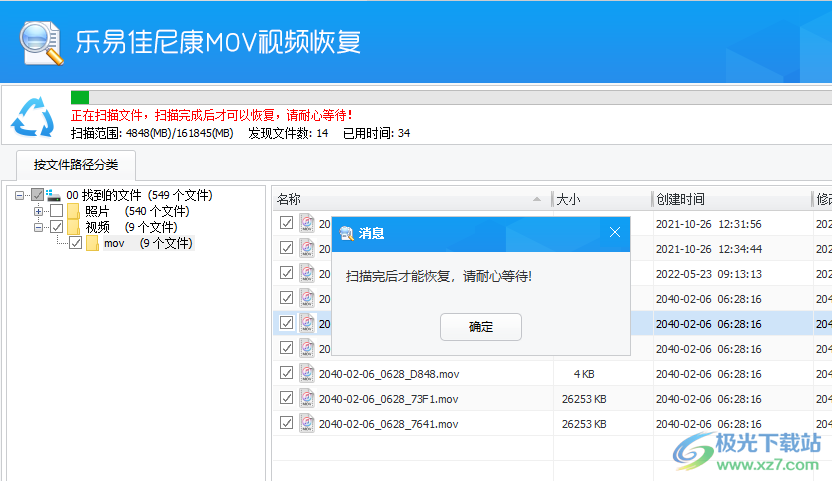Select tree item 视频 (9 个文件)
Image resolution: width=832 pixels, height=481 pixels.
tap(131, 227)
